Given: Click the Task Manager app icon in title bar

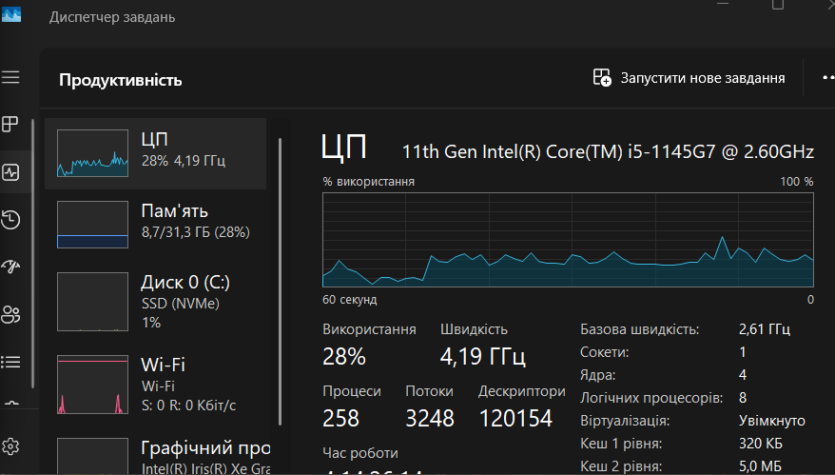Looking at the screenshot, I should [x=11, y=14].
